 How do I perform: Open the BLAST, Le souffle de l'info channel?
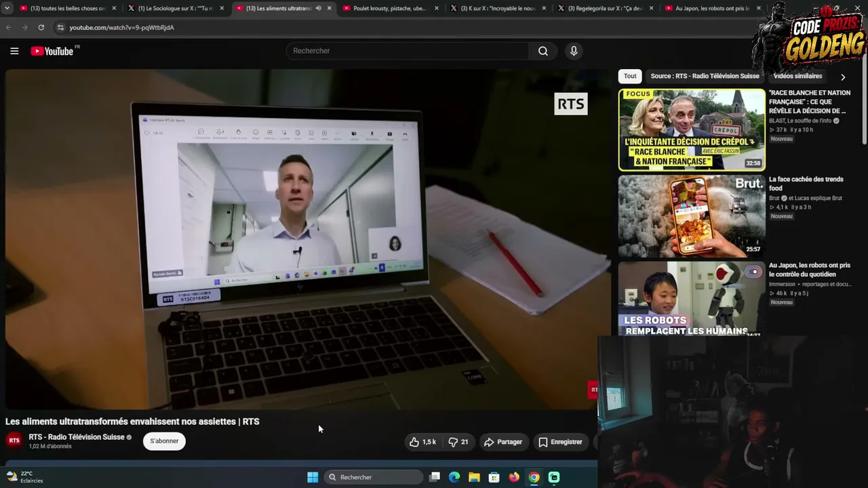coord(800,121)
